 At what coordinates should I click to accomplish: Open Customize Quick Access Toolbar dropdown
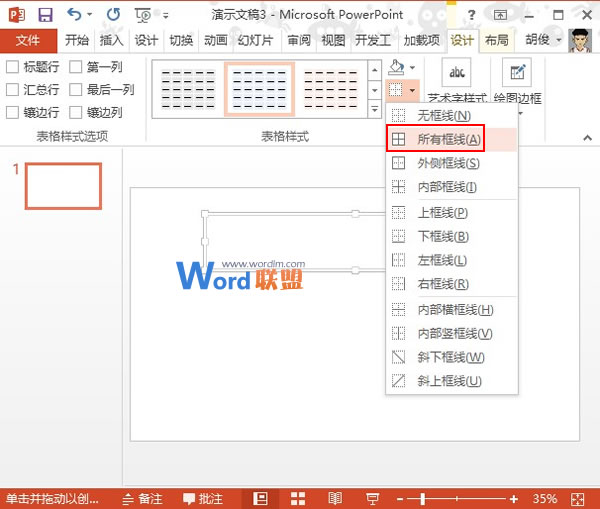(166, 16)
